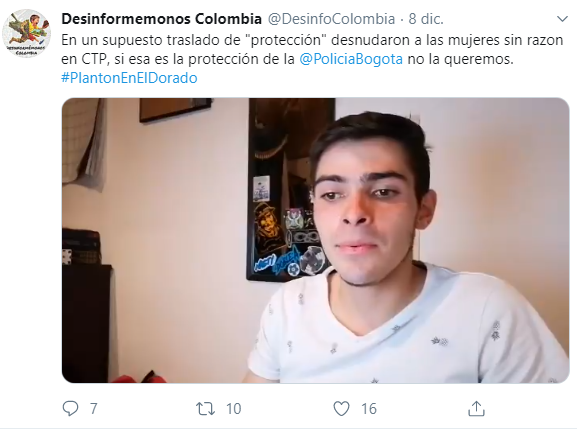Image resolution: width=577 pixels, height=437 pixels.
Task: Expand the tweet options chevron menu
Action: click(x=562, y=19)
